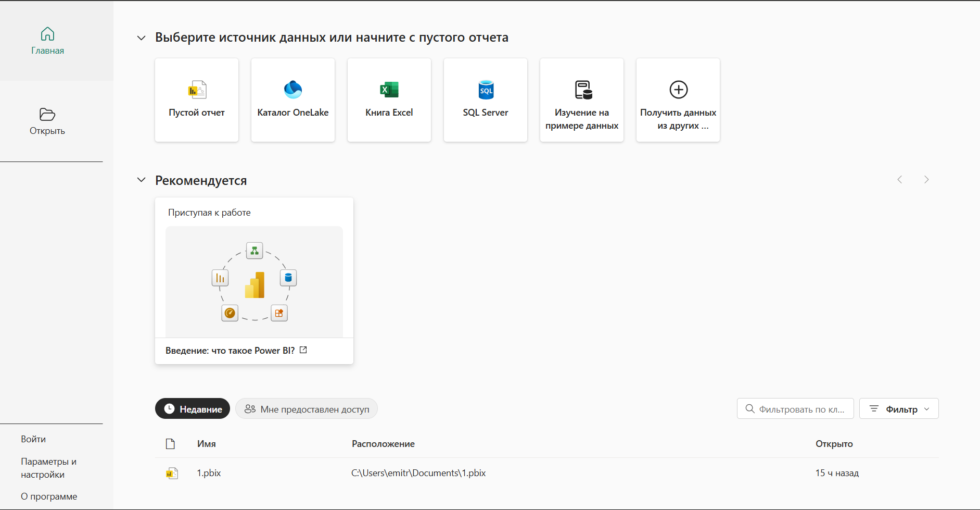Image resolution: width=980 pixels, height=510 pixels.
Task: Select the Пустой отчет card
Action: coord(196,99)
